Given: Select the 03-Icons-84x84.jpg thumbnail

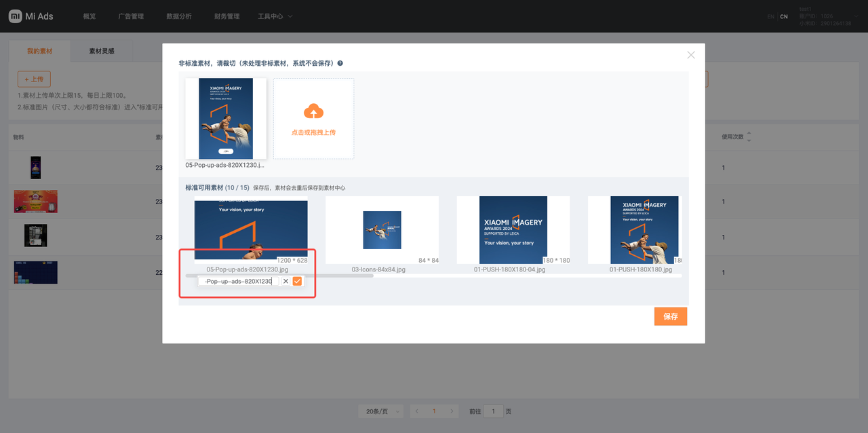Looking at the screenshot, I should click(382, 230).
